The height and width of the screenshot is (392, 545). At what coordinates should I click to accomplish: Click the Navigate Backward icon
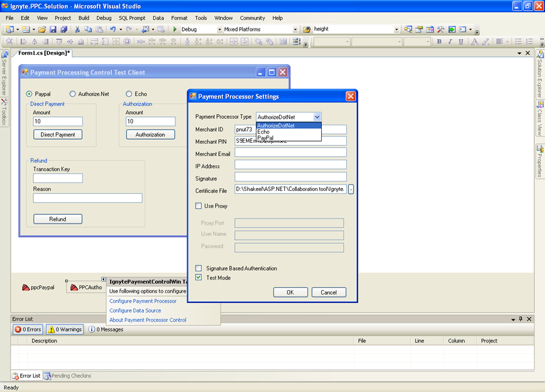145,30
